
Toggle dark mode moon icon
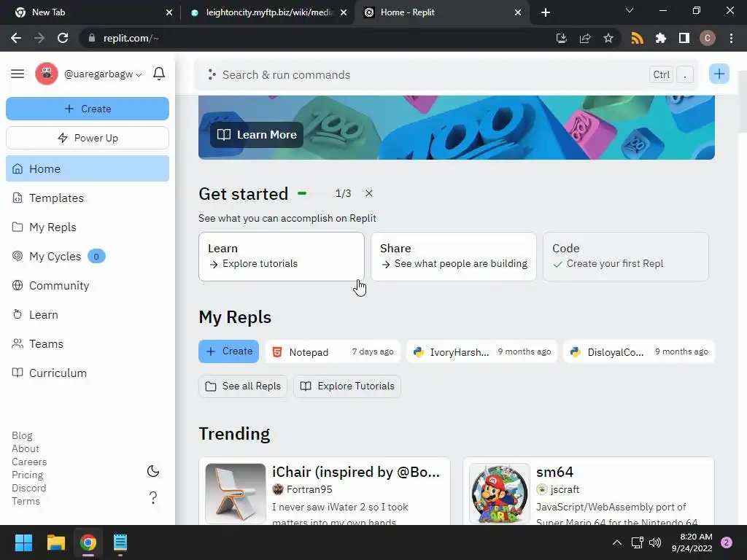pyautogui.click(x=153, y=471)
